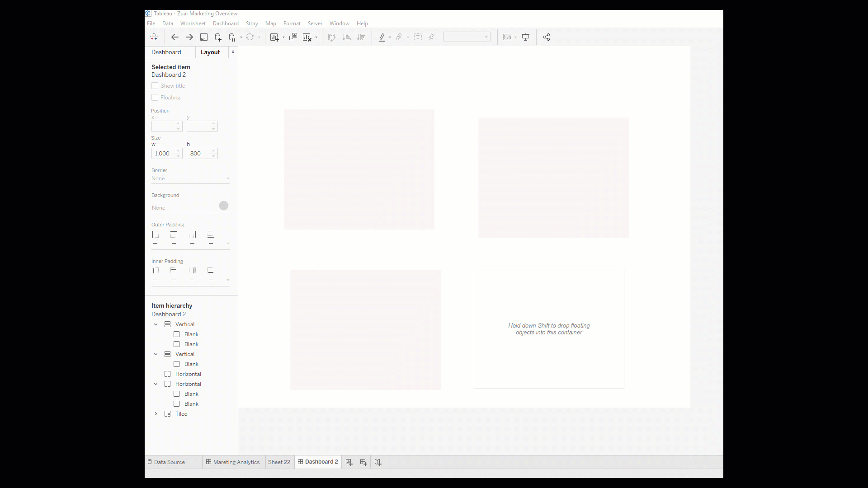Open the Help menu
The width and height of the screenshot is (868, 488).
(x=362, y=23)
